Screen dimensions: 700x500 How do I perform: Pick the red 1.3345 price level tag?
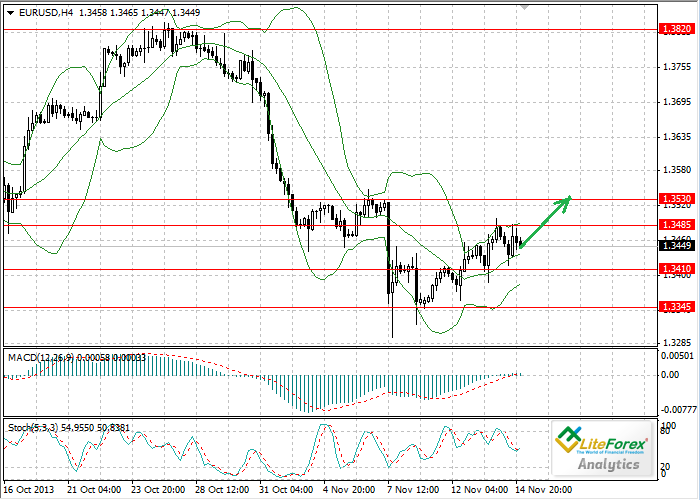point(675,307)
